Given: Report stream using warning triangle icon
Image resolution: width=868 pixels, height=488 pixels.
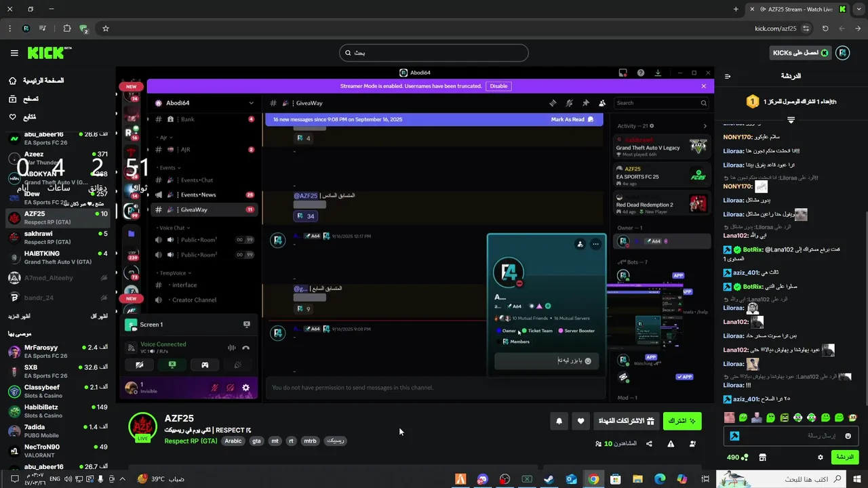Looking at the screenshot, I should click(671, 444).
